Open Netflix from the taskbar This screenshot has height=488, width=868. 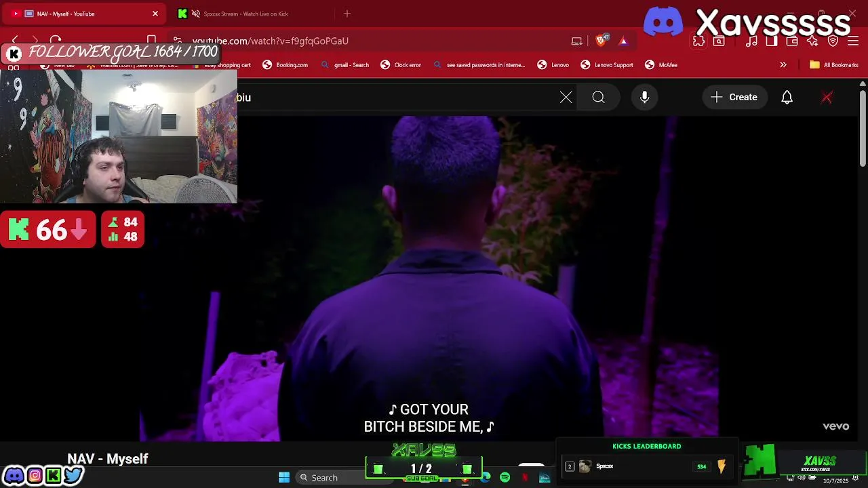(524, 478)
